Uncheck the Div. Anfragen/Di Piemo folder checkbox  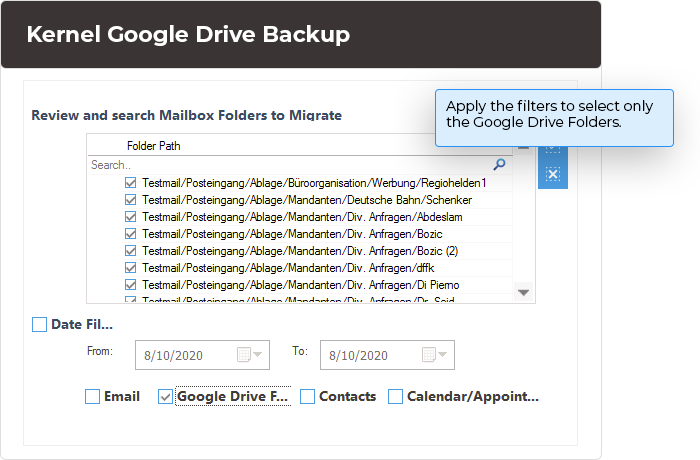130,284
